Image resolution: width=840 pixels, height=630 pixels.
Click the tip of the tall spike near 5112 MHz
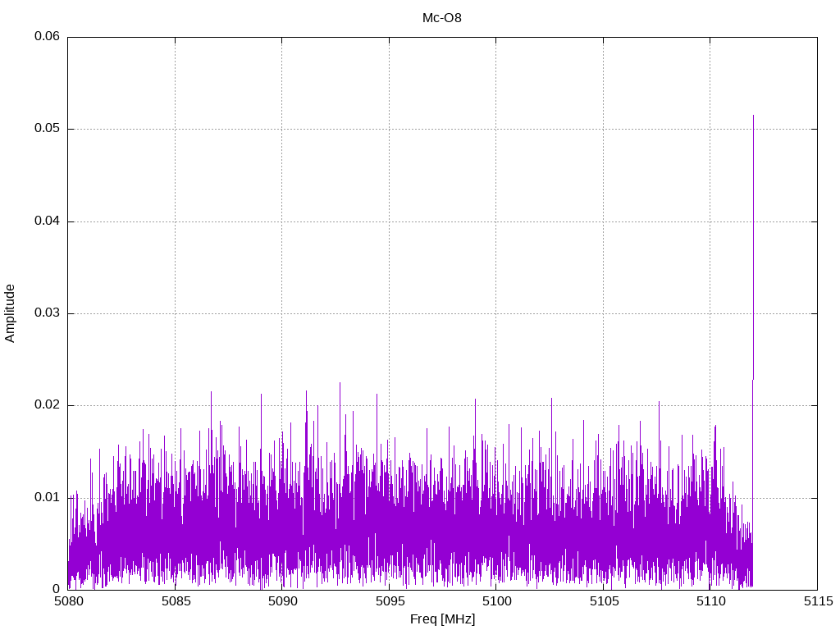(753, 116)
